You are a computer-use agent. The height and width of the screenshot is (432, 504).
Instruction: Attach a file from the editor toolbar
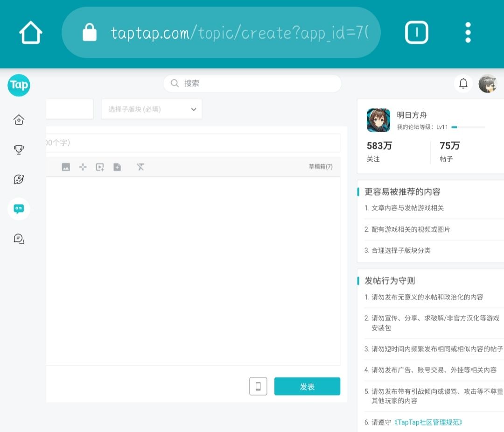(116, 166)
